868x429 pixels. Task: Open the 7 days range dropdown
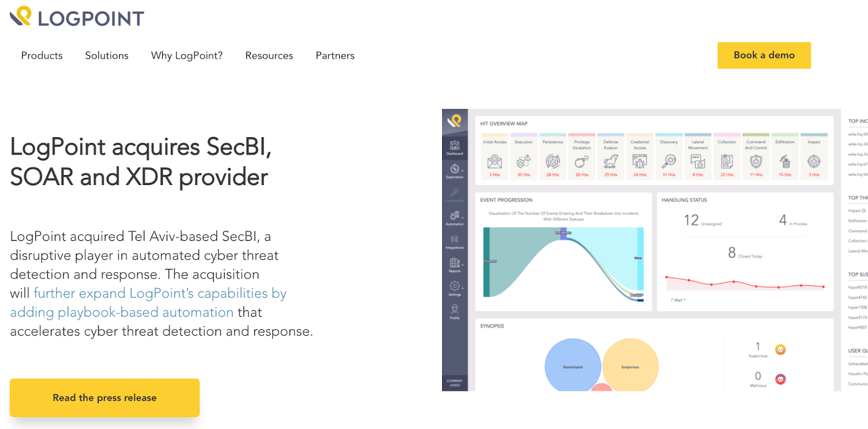click(678, 300)
